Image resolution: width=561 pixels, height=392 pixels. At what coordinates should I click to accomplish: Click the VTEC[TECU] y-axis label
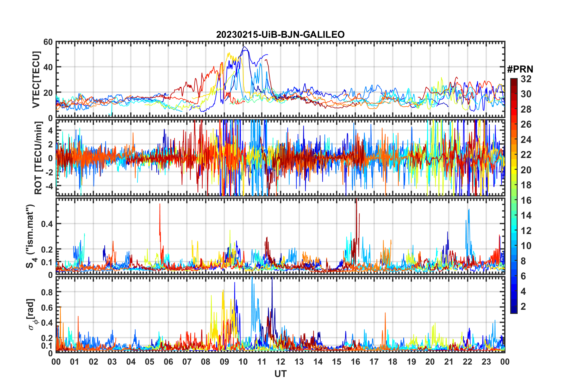tap(36, 80)
